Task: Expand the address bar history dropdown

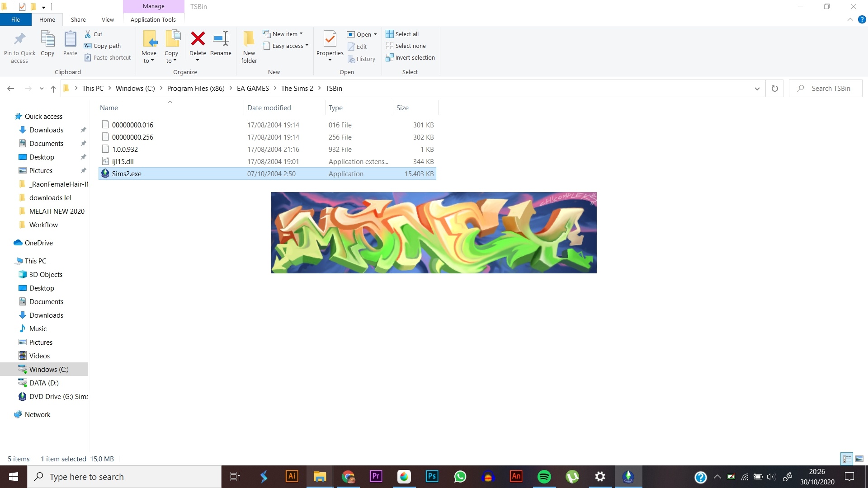Action: pos(757,89)
